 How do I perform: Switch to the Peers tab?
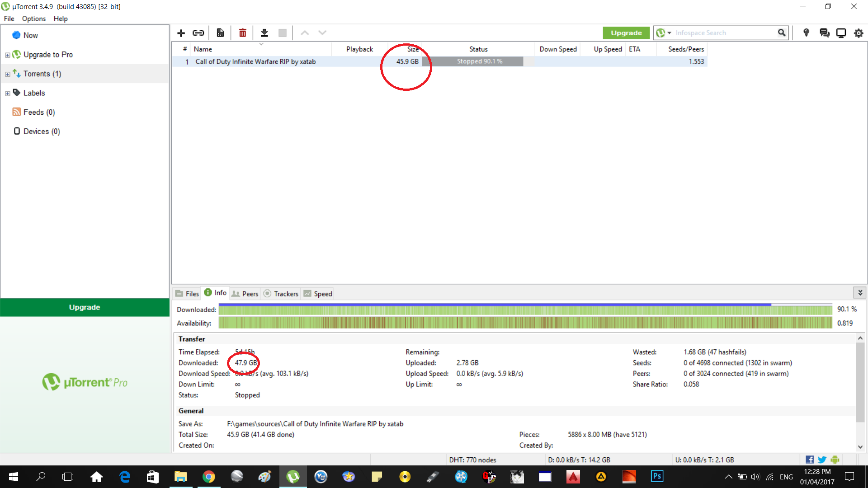click(x=245, y=294)
